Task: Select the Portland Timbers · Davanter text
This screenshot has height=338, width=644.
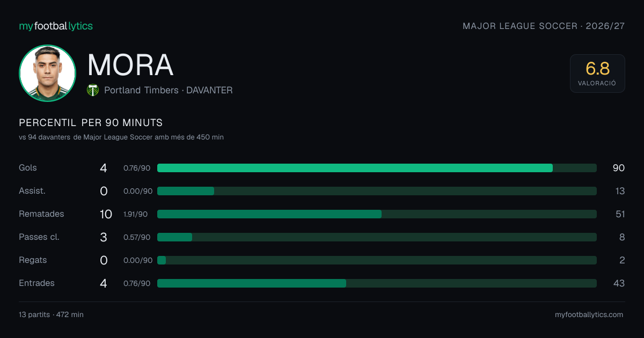Action: (x=169, y=90)
